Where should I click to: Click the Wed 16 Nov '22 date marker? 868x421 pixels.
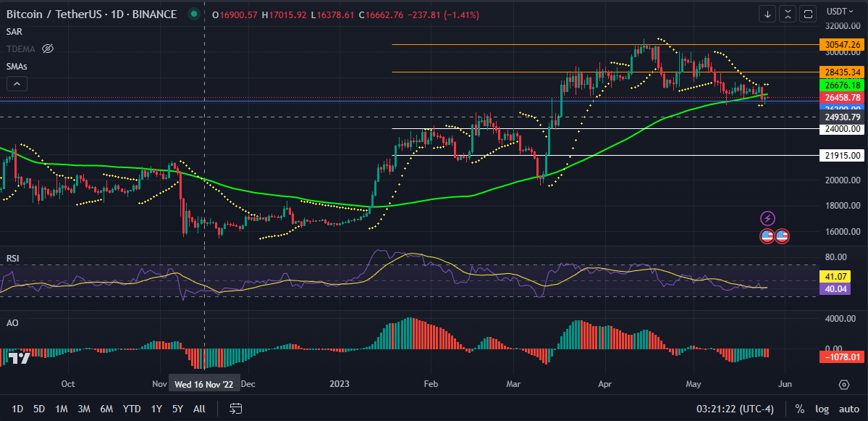(x=204, y=383)
